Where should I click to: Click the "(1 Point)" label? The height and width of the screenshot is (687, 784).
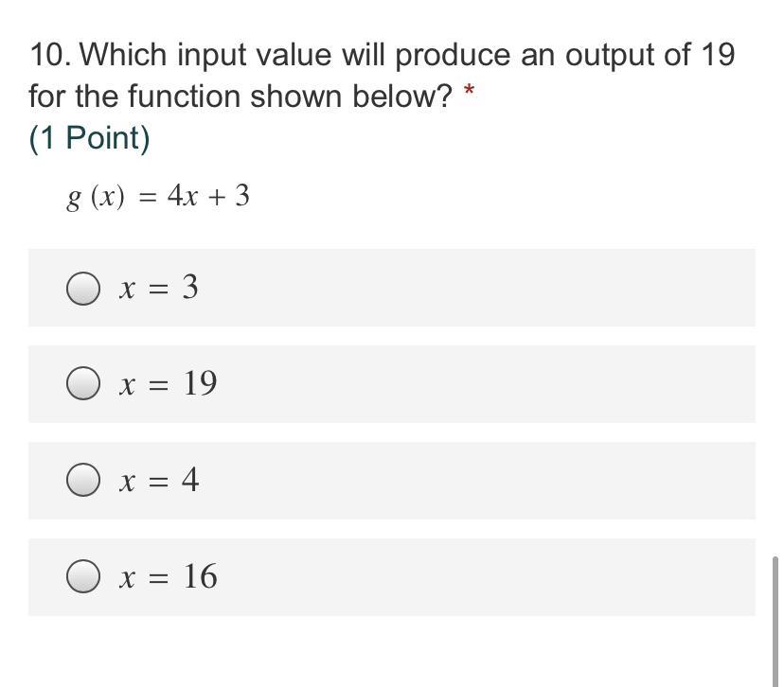coord(90,138)
